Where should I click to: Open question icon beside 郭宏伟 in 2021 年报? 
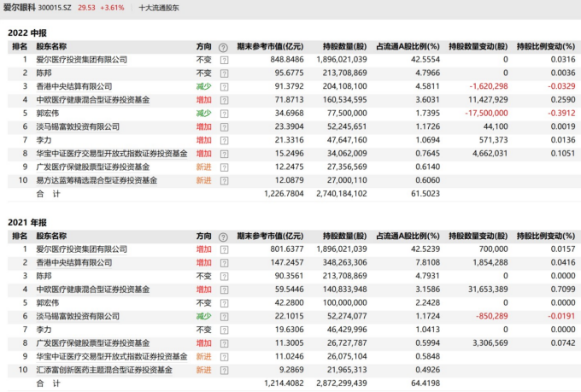[224, 303]
